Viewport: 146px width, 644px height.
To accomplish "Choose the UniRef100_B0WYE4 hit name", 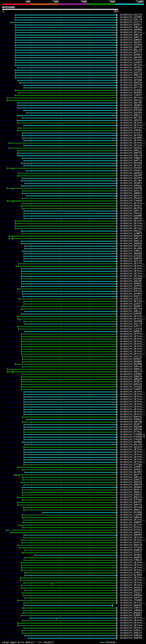I will [131, 635].
